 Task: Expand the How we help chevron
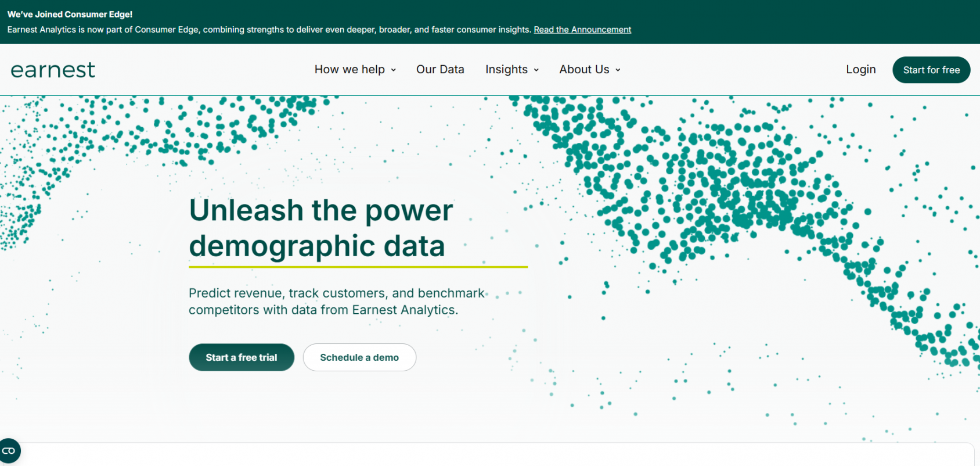393,70
